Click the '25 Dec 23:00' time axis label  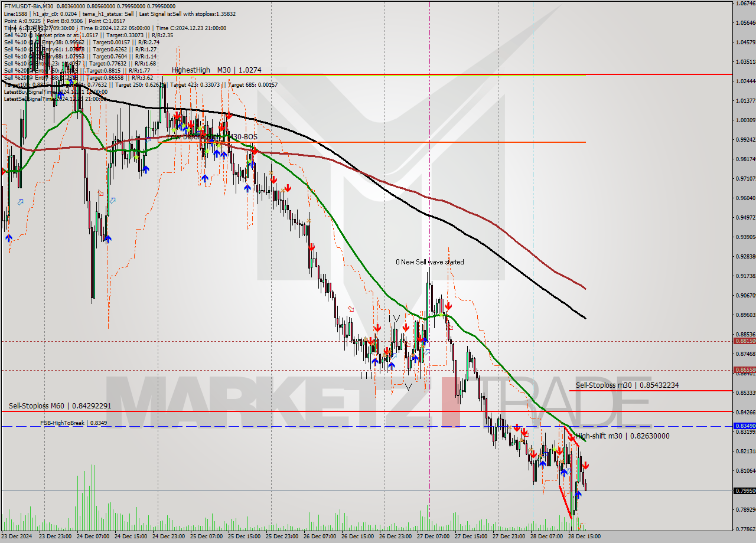coord(282,537)
